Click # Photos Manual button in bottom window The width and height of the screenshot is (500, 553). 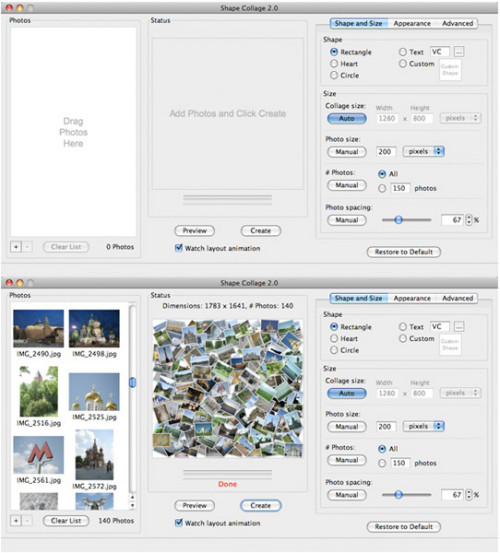[x=347, y=460]
